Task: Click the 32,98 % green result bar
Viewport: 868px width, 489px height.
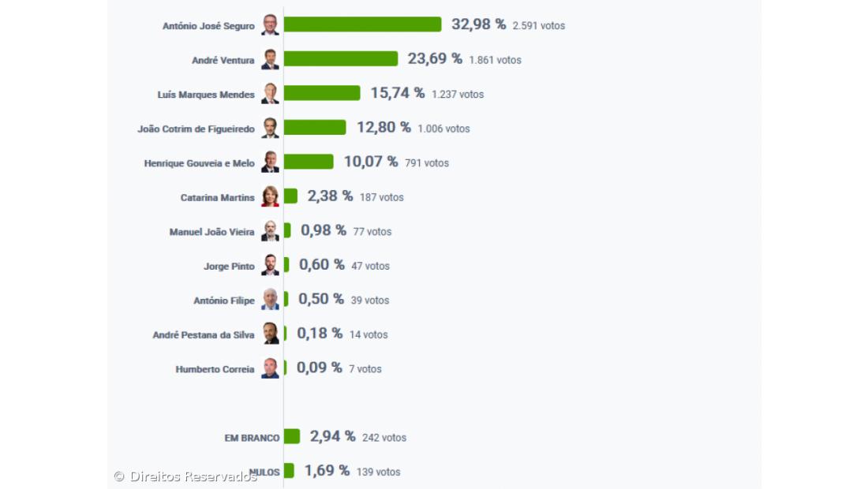Action: pyautogui.click(x=362, y=24)
